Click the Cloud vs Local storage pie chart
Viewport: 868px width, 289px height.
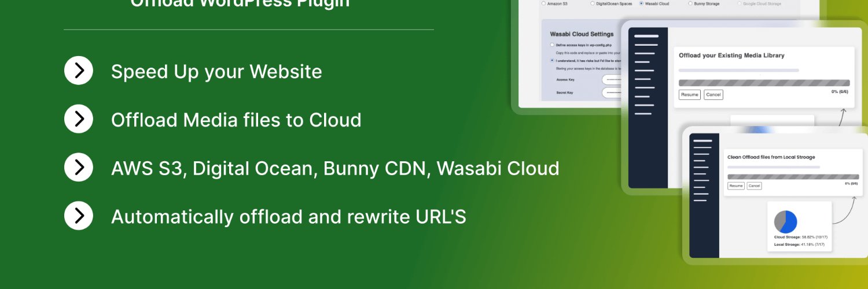786,222
